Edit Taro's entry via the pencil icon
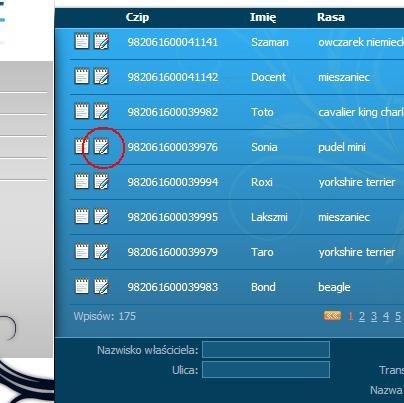This screenshot has width=404, height=403. pyautogui.click(x=101, y=252)
